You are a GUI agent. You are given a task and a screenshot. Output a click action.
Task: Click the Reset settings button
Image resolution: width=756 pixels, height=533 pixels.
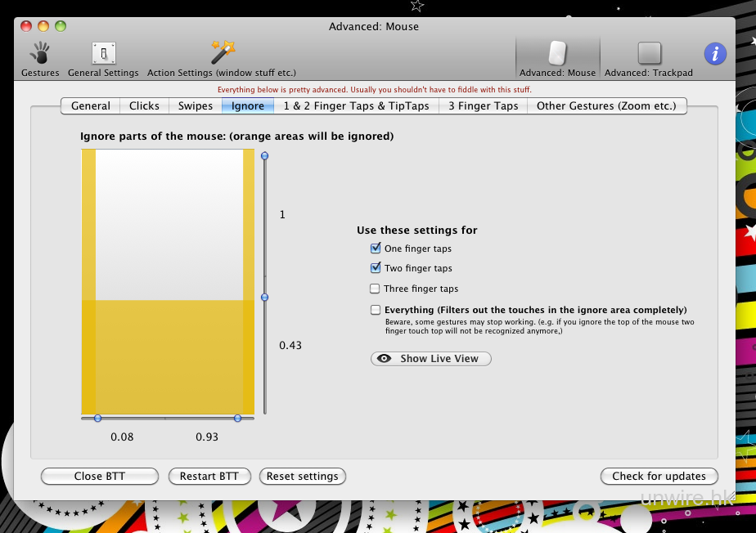[302, 476]
